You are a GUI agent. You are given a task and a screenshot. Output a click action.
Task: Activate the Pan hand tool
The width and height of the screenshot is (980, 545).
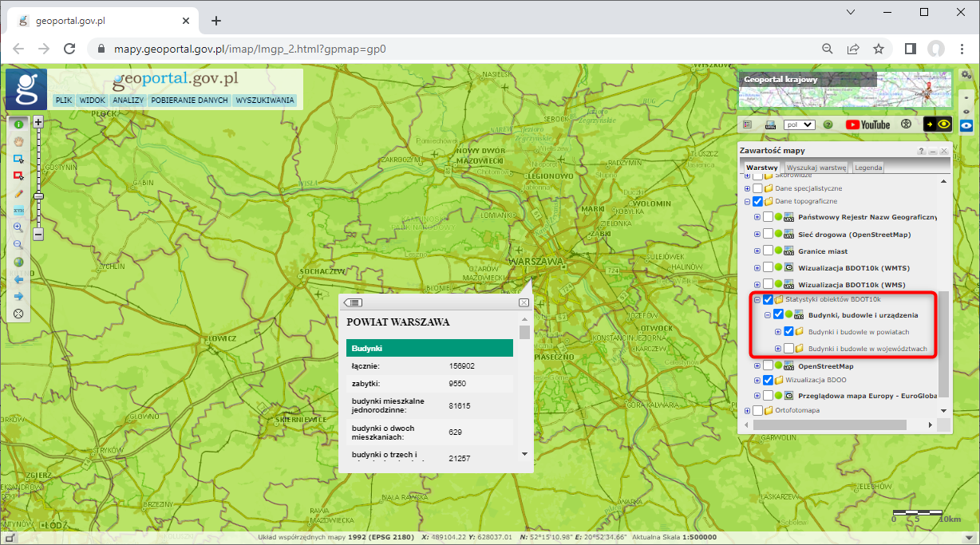(18, 141)
